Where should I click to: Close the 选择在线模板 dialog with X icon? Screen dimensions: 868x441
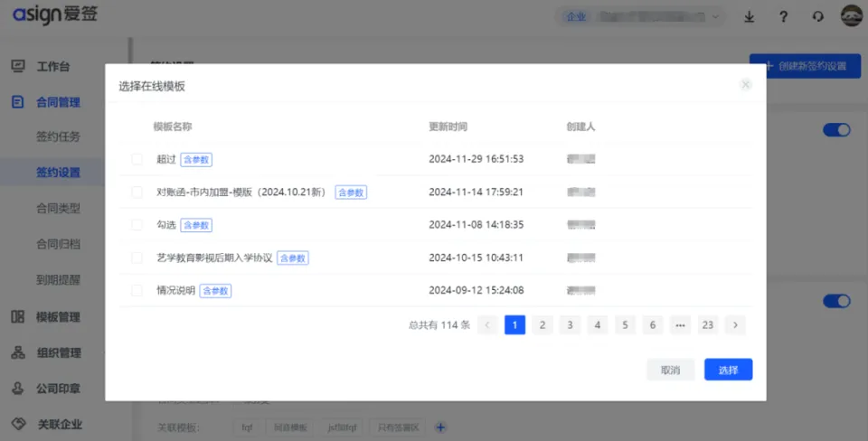click(x=746, y=85)
